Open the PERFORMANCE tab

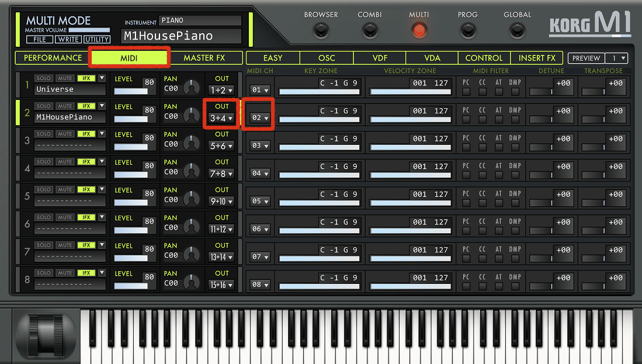click(51, 58)
